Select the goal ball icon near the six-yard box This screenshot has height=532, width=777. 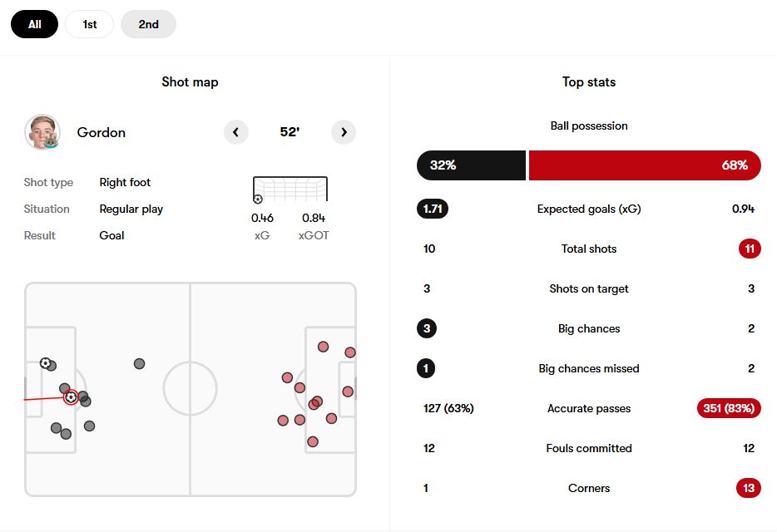pos(45,363)
